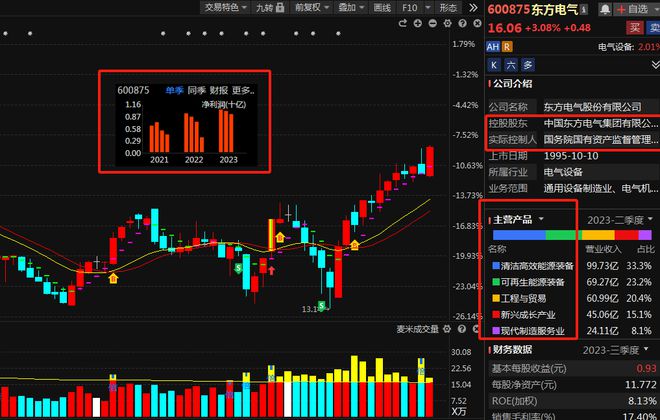This screenshot has height=420, width=660.
Task: Expand more toolbar items with double chevron
Action: coord(473,7)
